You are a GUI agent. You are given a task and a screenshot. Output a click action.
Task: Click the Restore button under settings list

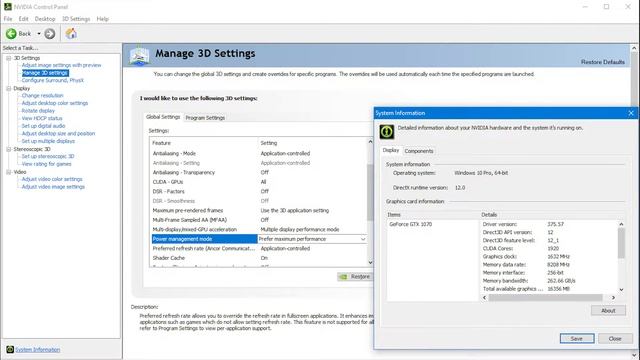354,277
